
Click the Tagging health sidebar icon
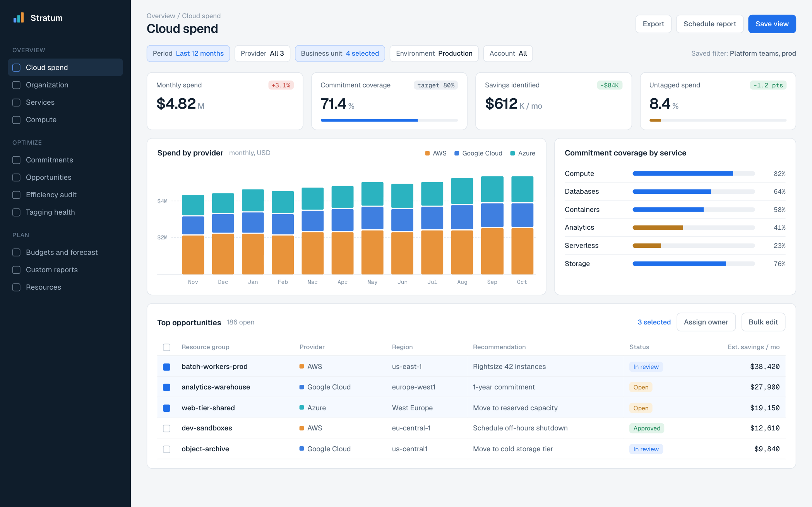point(16,212)
